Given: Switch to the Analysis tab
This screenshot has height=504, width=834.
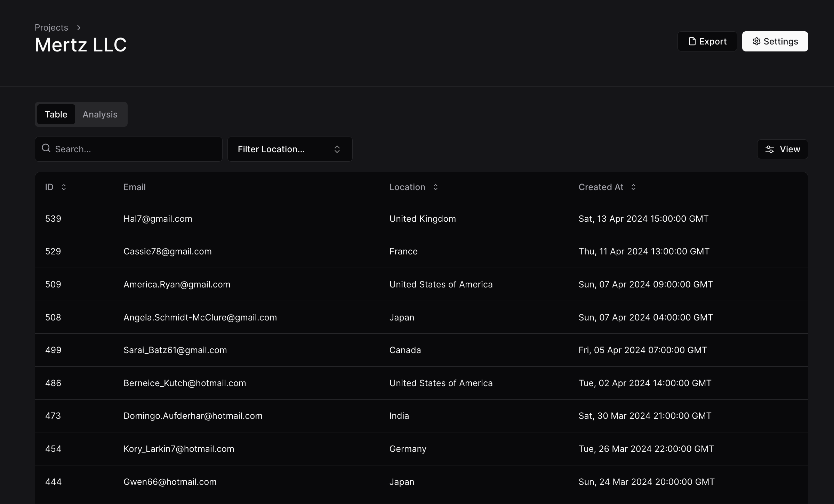Looking at the screenshot, I should click(100, 114).
